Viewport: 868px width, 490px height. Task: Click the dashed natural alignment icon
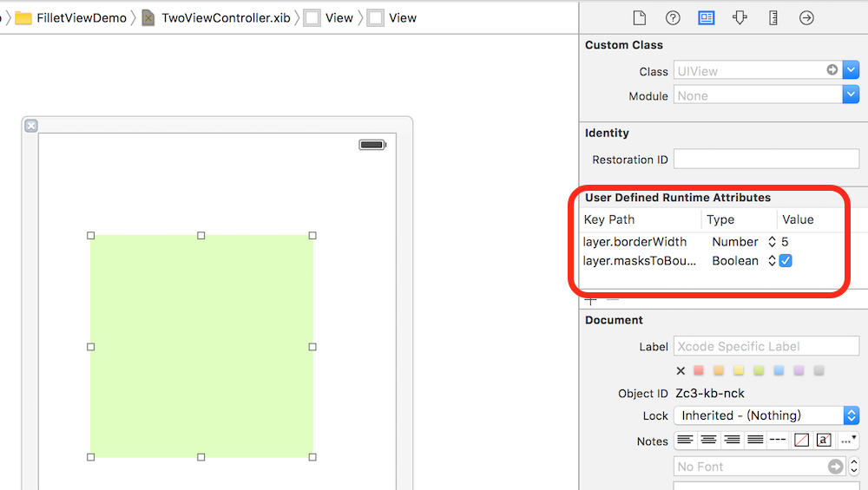[778, 441]
